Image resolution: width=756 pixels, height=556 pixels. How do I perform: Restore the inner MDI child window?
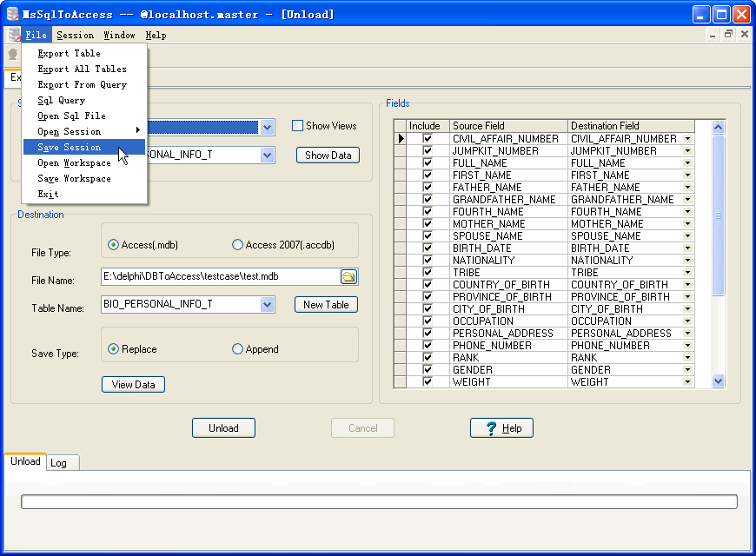pyautogui.click(x=728, y=34)
